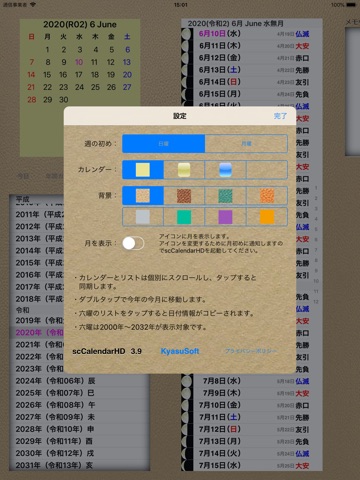Select year 2014年 in year list
This screenshot has width=360, height=480.
click(37, 251)
